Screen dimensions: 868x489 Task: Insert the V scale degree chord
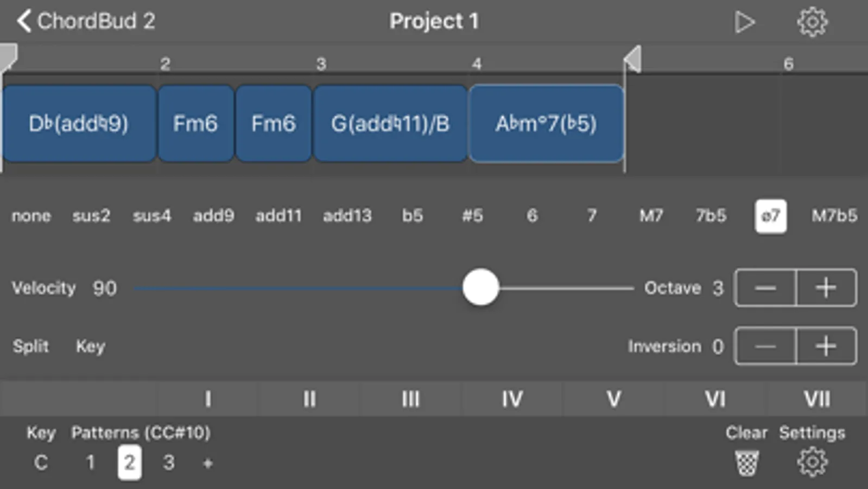coord(613,399)
